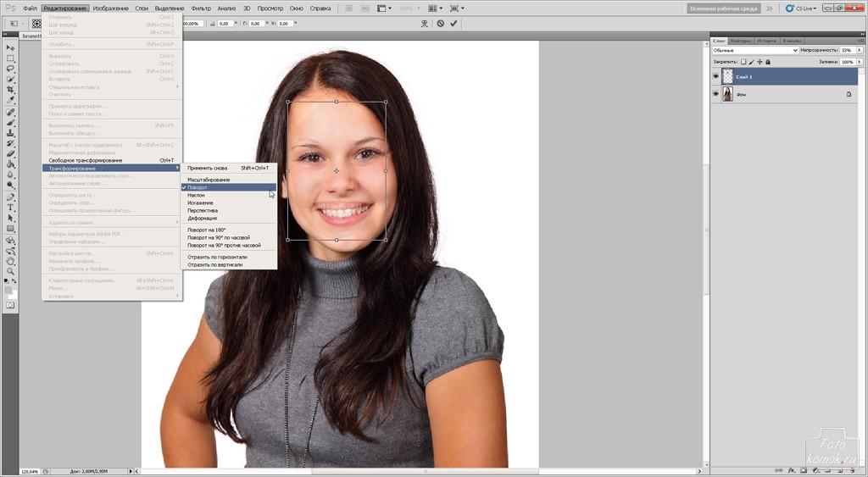Screen dimensions: 868x477
Task: Click the layer opacity value field
Action: [x=847, y=50]
